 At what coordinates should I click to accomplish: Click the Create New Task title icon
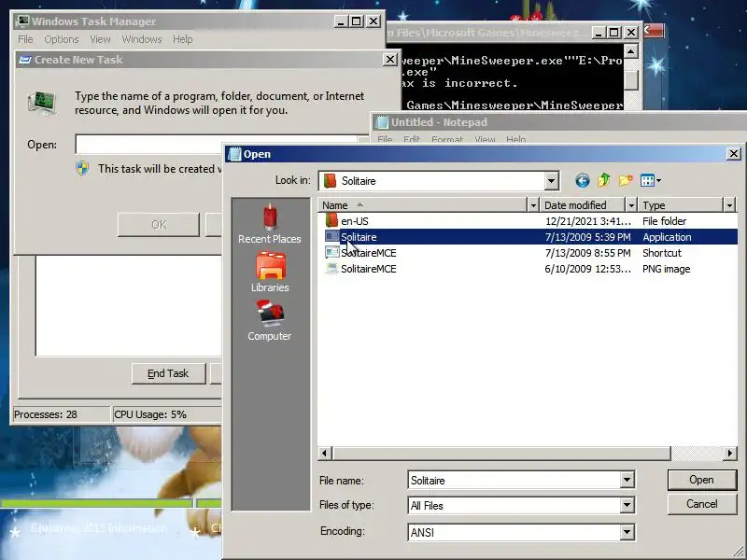pos(25,60)
